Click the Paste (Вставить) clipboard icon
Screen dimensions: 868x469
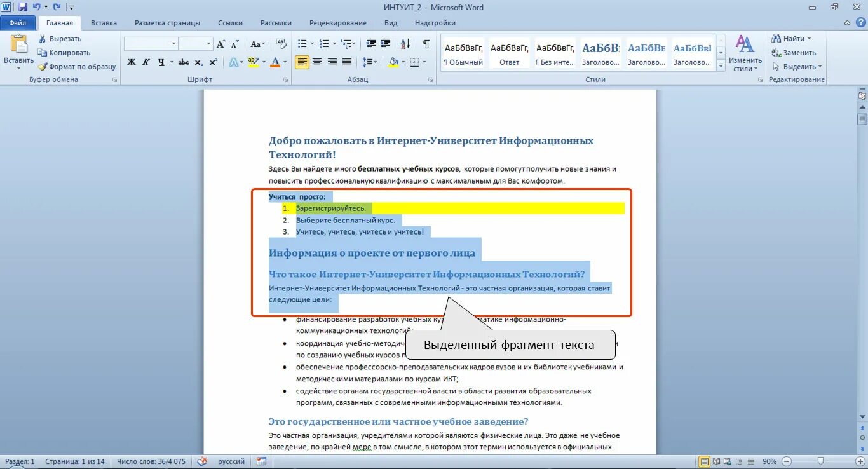(18, 44)
